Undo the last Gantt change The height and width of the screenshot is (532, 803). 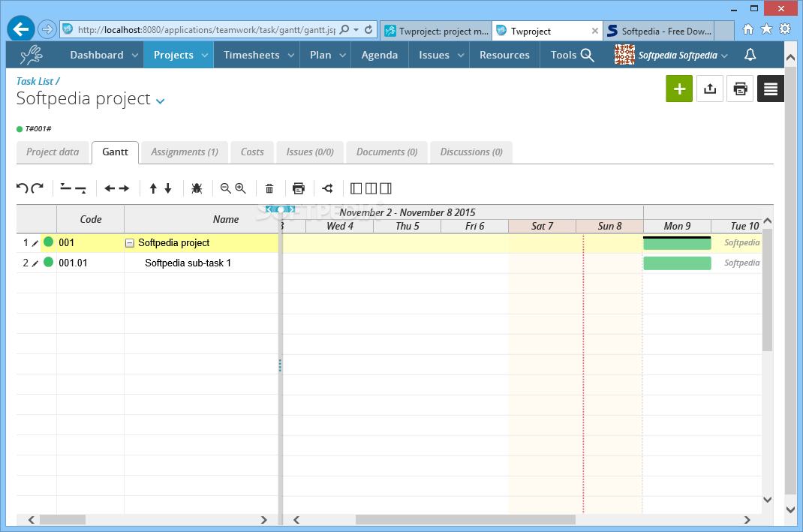(x=22, y=188)
